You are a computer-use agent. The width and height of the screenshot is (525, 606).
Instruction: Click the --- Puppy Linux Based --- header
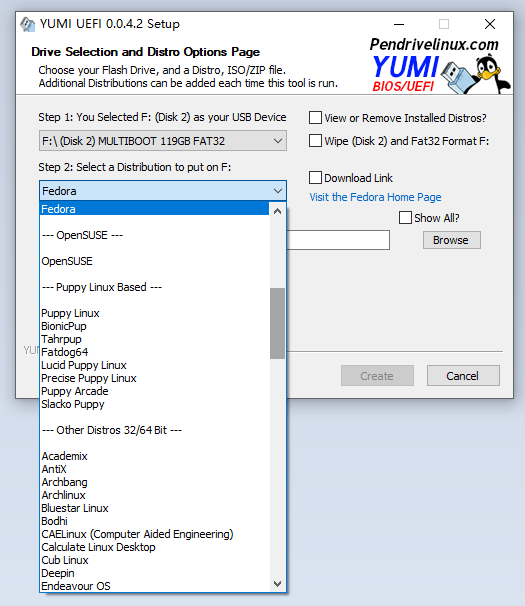[154, 287]
